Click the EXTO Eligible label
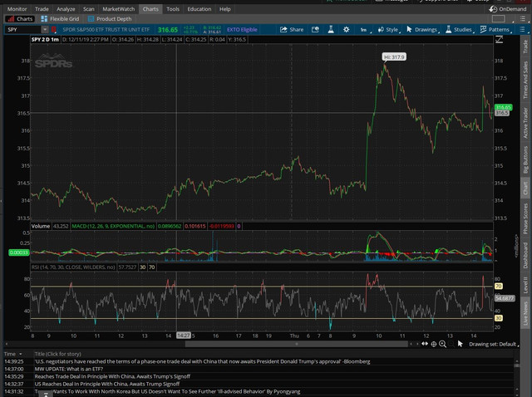This screenshot has height=397, width=532. tap(242, 30)
